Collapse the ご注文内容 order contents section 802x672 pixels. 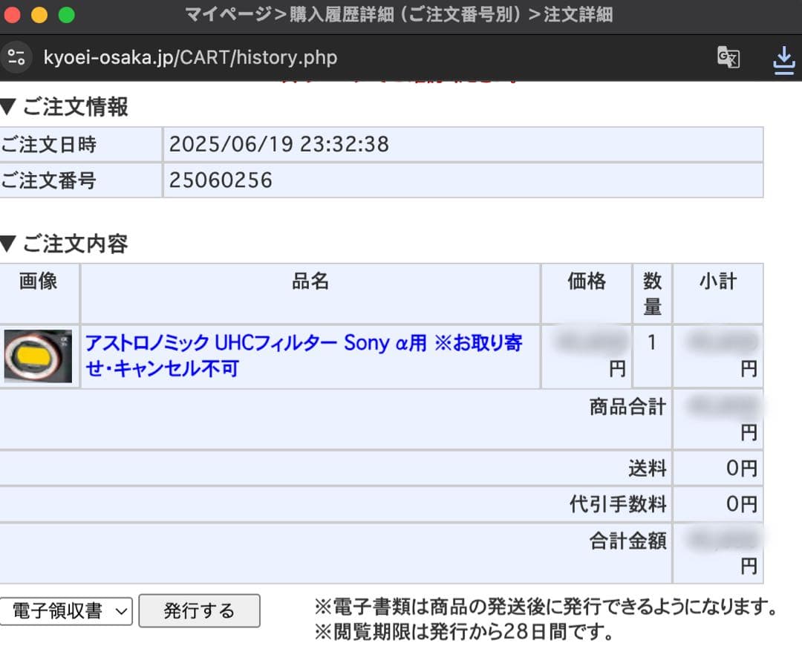tap(67, 244)
